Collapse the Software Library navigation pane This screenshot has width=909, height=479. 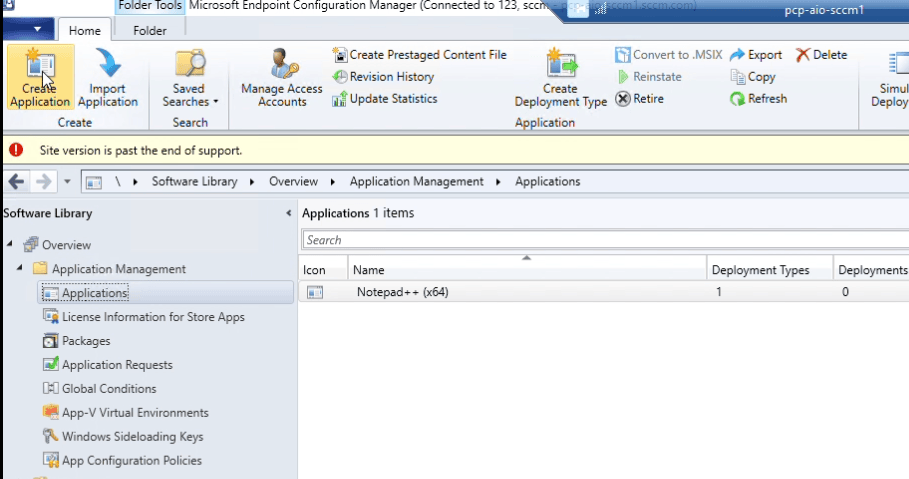pos(289,213)
